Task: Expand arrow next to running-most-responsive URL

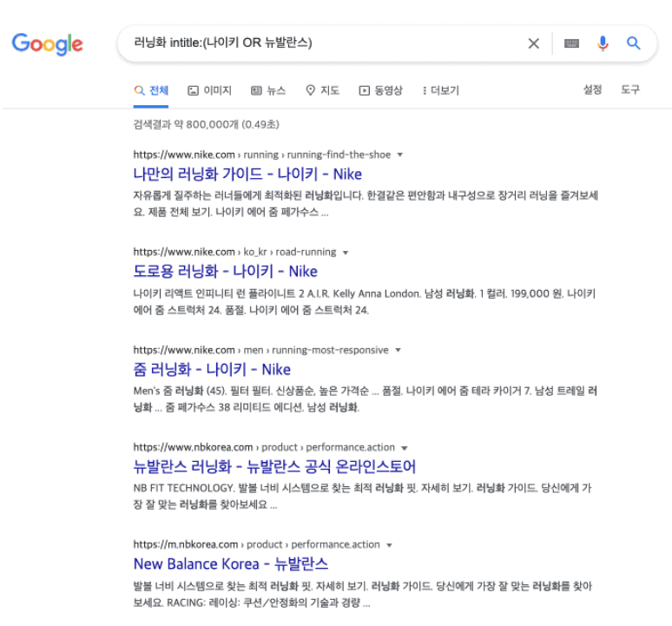Action: coord(398,350)
